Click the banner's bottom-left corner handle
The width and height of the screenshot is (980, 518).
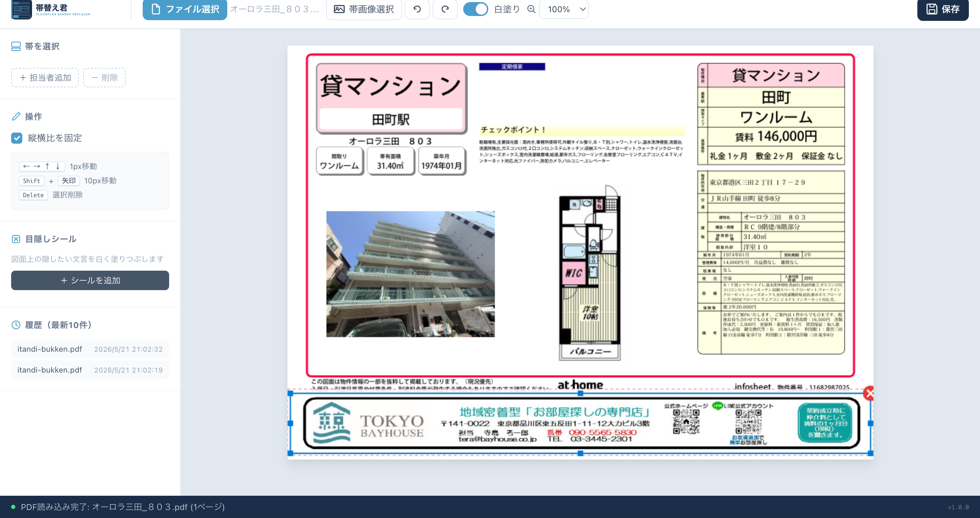click(x=291, y=453)
